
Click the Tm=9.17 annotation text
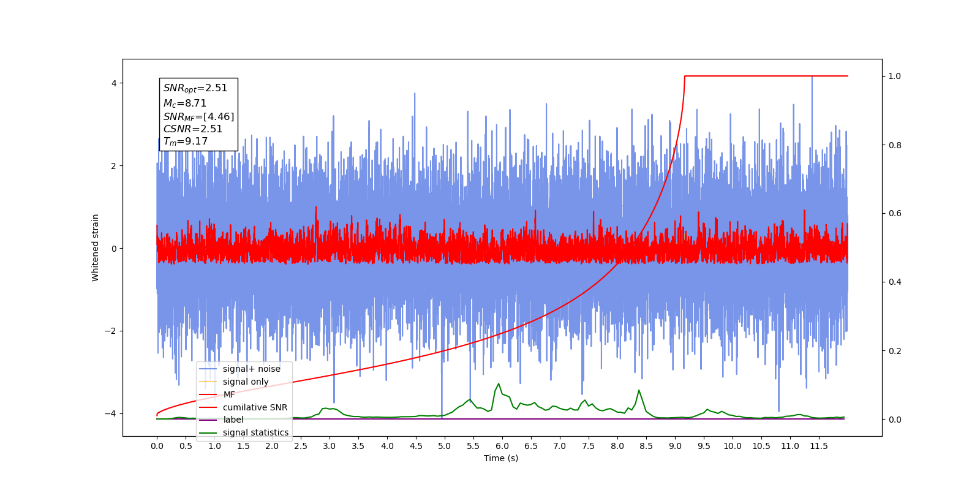186,141
